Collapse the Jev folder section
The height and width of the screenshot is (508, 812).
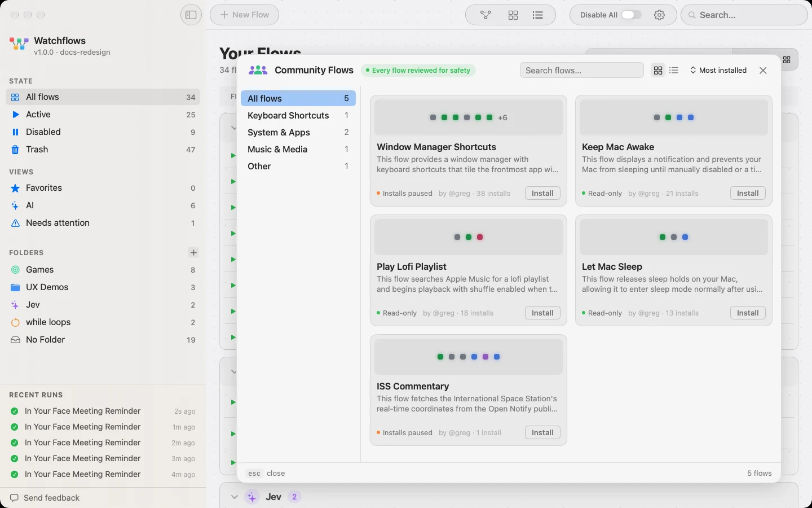point(234,497)
